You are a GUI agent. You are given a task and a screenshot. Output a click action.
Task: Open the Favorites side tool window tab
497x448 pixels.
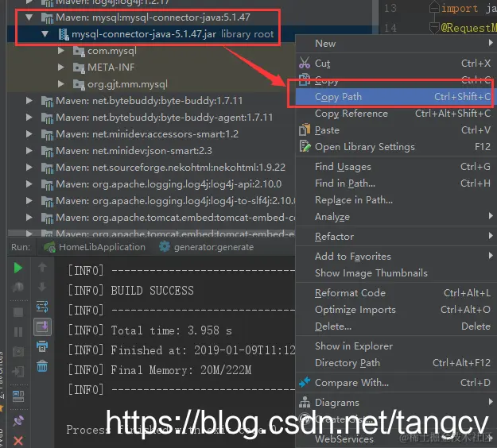click(x=2, y=380)
